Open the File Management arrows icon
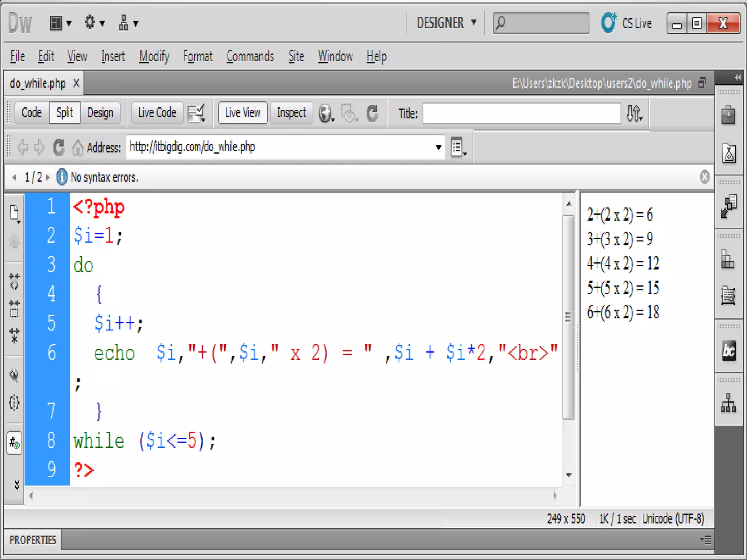 [x=634, y=113]
